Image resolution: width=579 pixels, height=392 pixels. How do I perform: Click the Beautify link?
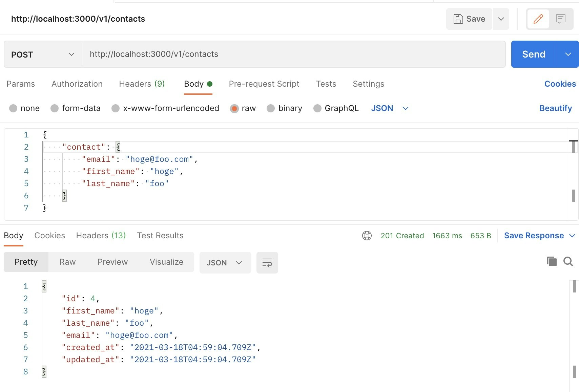[555, 108]
